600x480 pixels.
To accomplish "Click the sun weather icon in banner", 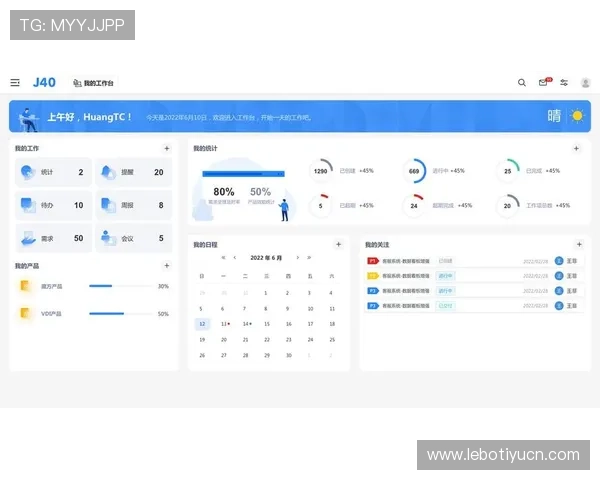I will point(576,116).
